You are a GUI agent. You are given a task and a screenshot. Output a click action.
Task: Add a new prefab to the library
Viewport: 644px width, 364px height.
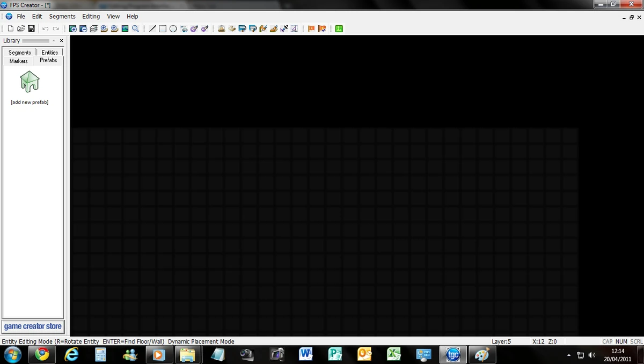click(x=28, y=83)
